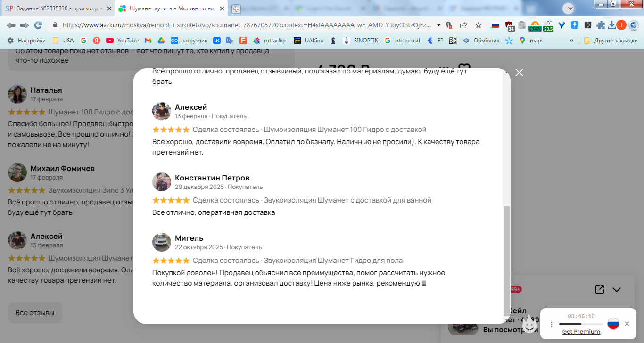This screenshot has height=343, width=644.
Task: Click the Russian flag VPN extension icon
Action: point(495,25)
